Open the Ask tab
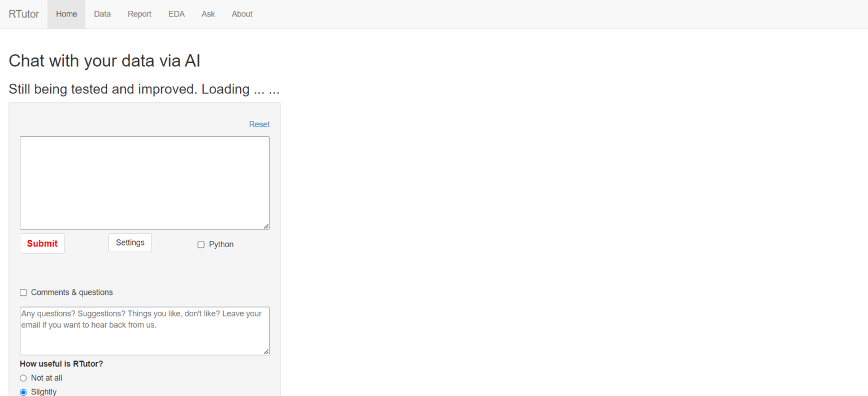868x396 pixels. coord(208,14)
